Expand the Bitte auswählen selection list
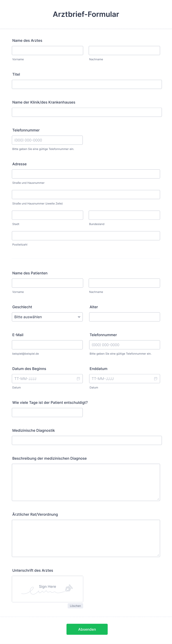 (47, 317)
